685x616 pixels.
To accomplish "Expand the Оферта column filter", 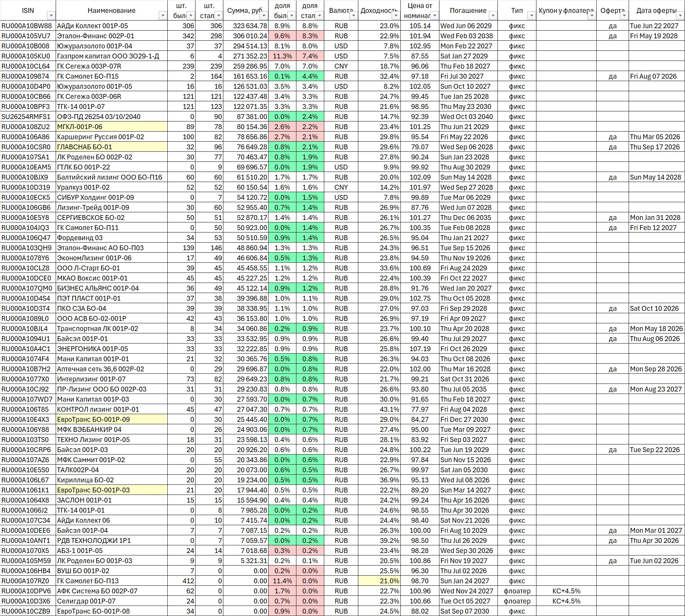I will (624, 16).
